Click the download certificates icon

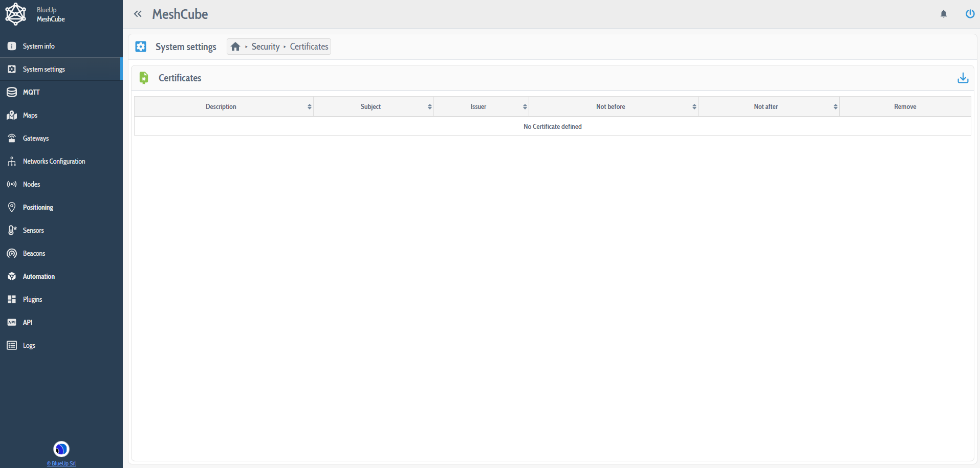tap(963, 78)
